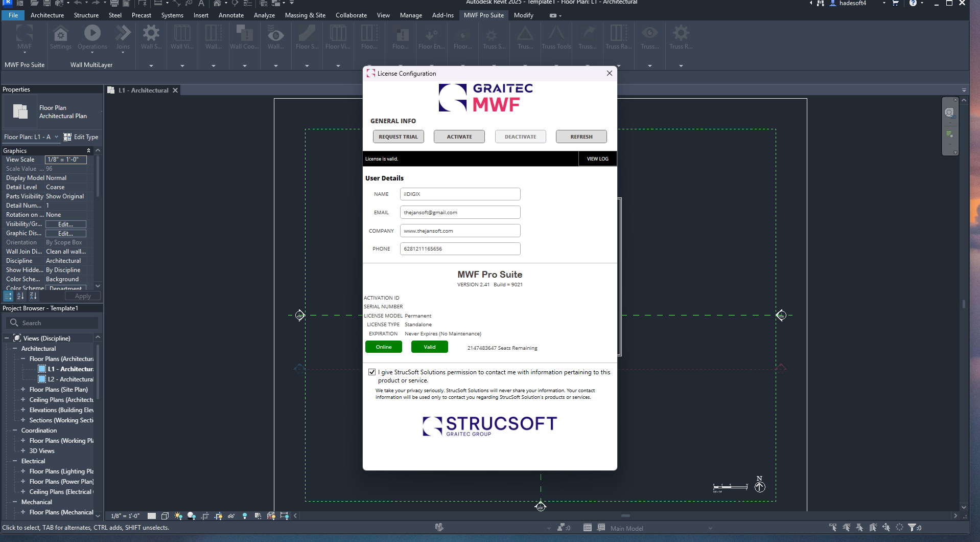Click the Shadows icon in view bar
Screen dimensions: 980x542
(x=192, y=516)
